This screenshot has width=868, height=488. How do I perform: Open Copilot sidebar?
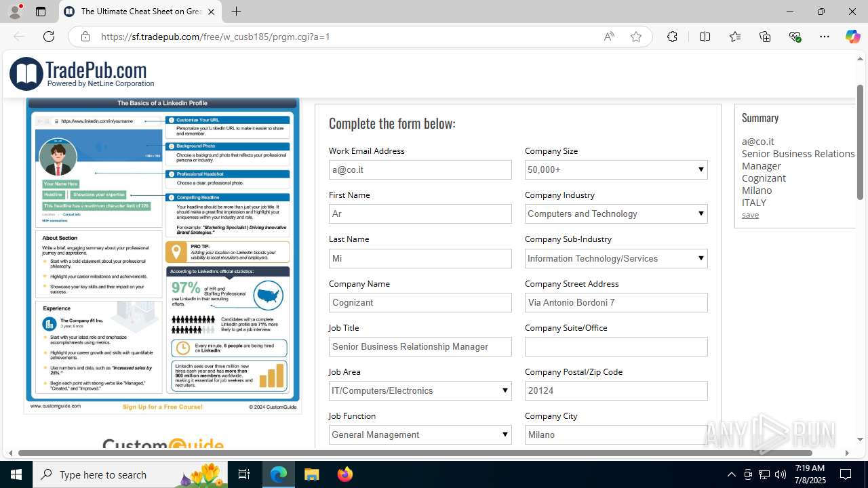852,37
